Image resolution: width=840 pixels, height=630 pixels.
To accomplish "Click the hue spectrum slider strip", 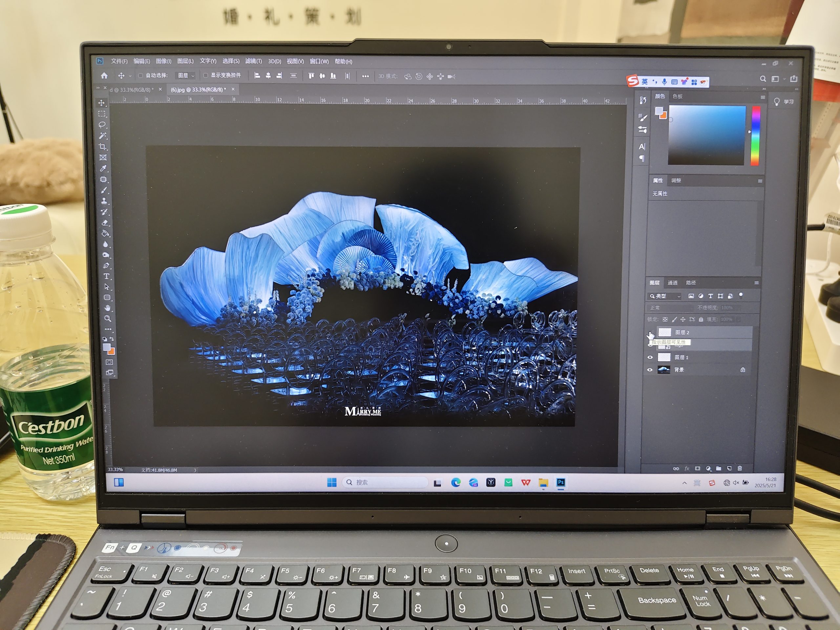I will pos(756,136).
